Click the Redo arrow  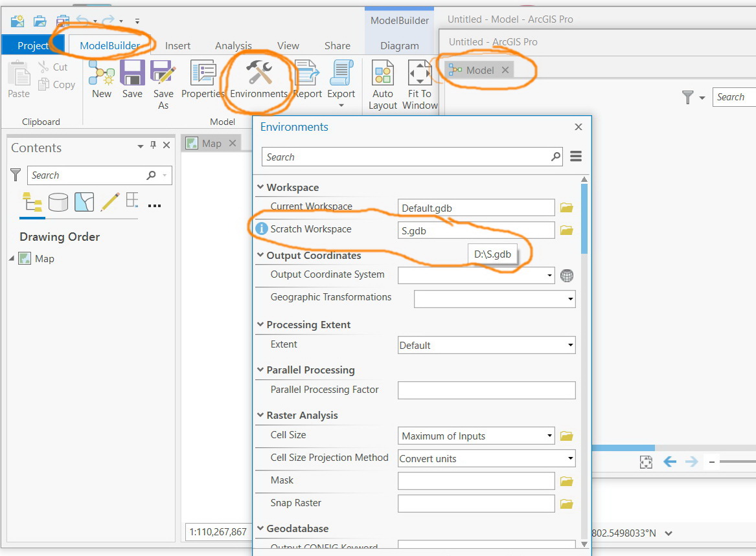coord(109,21)
